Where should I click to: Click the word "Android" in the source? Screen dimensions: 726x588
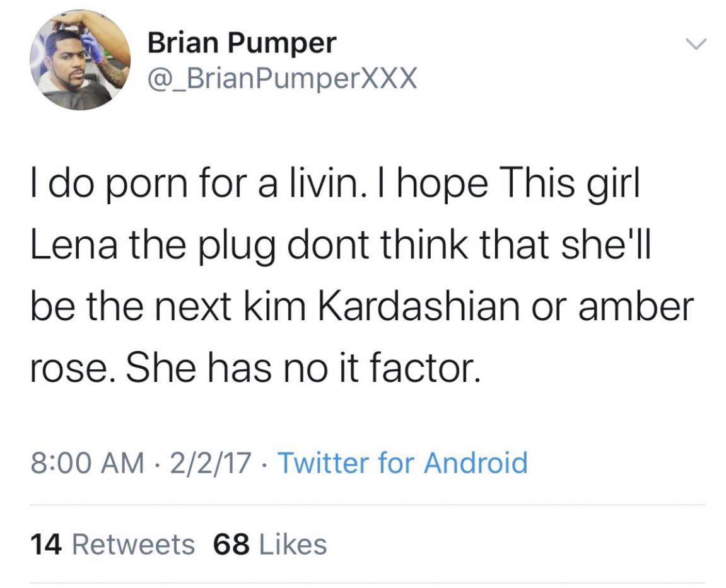[x=475, y=463]
